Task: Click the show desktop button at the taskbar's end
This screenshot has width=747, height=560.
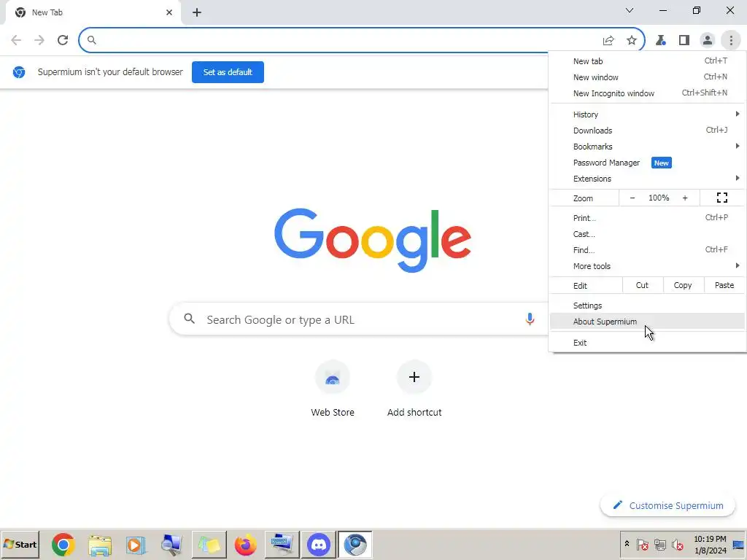Action: [x=738, y=545]
